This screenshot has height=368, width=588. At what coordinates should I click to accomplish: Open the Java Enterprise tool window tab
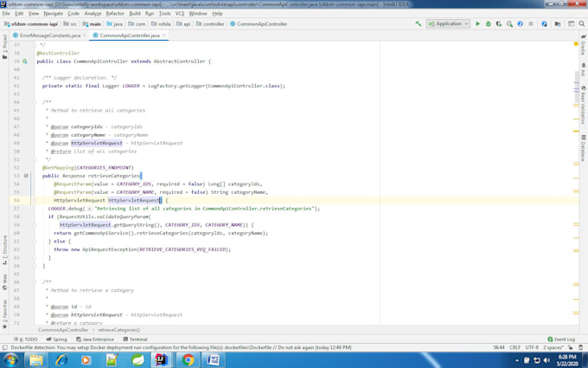[x=95, y=339]
